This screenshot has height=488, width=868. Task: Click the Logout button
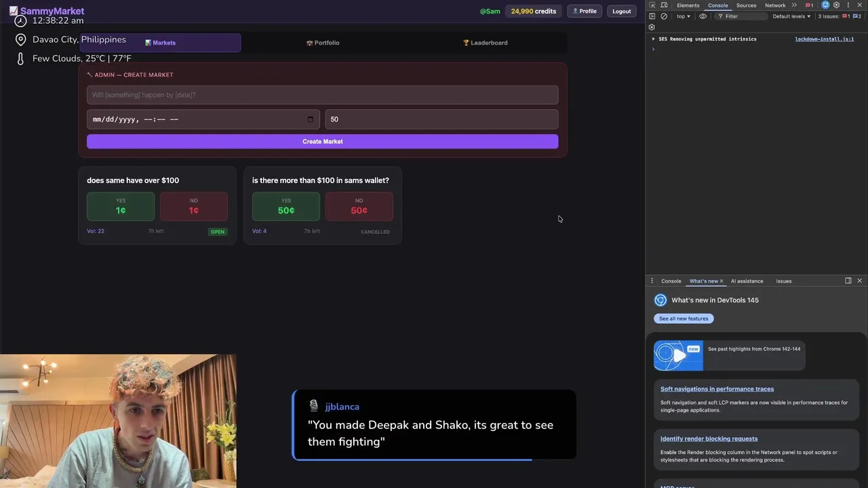pos(621,11)
